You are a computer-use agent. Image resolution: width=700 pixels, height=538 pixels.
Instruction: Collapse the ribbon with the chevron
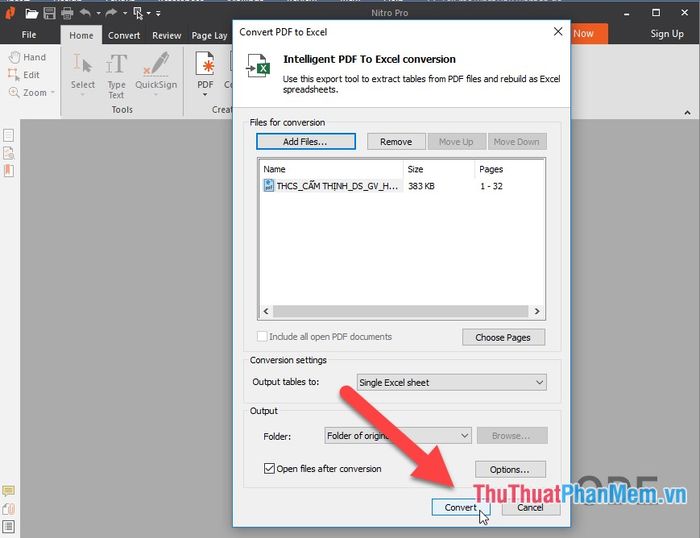coord(687,113)
